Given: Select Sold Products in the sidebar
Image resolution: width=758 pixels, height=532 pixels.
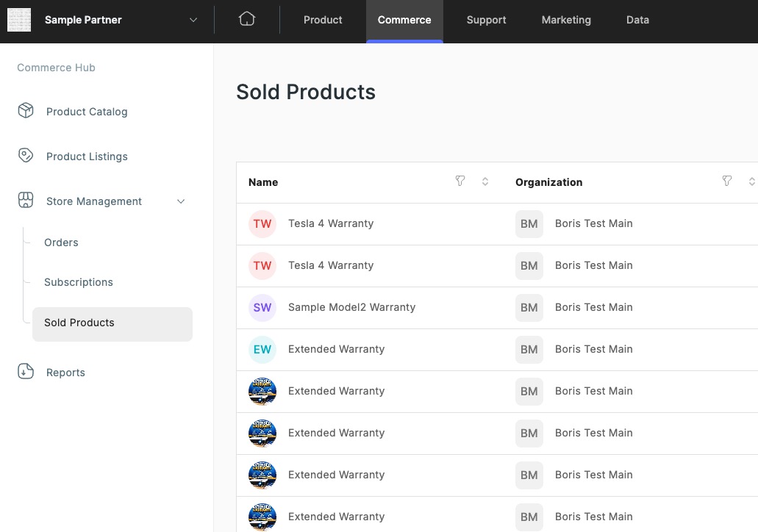Looking at the screenshot, I should pyautogui.click(x=112, y=324).
